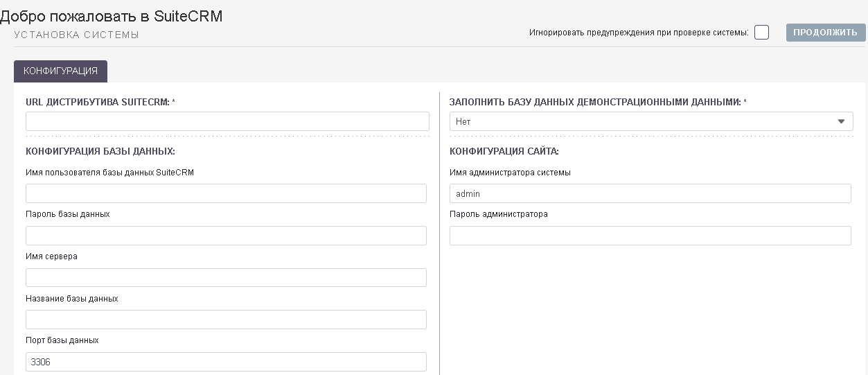Image resolution: width=868 pixels, height=375 pixels.
Task: Click the Пароль базы данных field
Action: pos(226,236)
